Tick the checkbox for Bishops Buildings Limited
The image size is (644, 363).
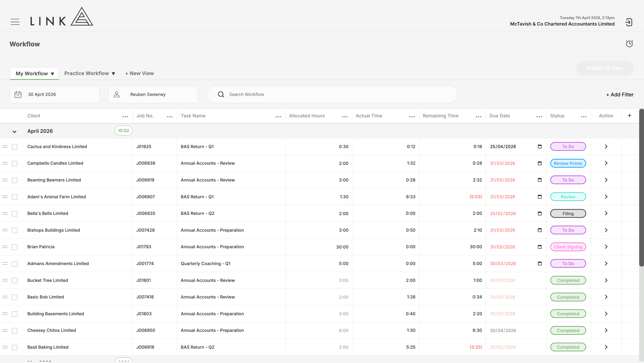(15, 230)
